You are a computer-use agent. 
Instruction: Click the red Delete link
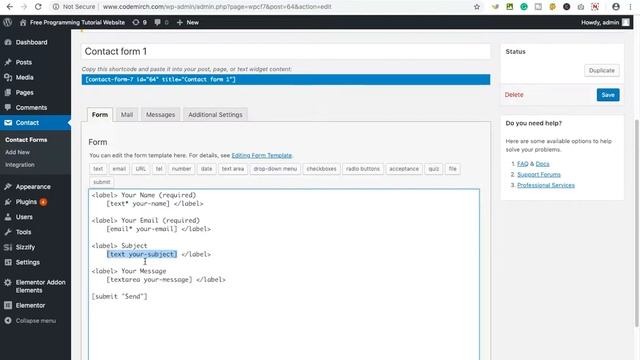[x=514, y=95]
